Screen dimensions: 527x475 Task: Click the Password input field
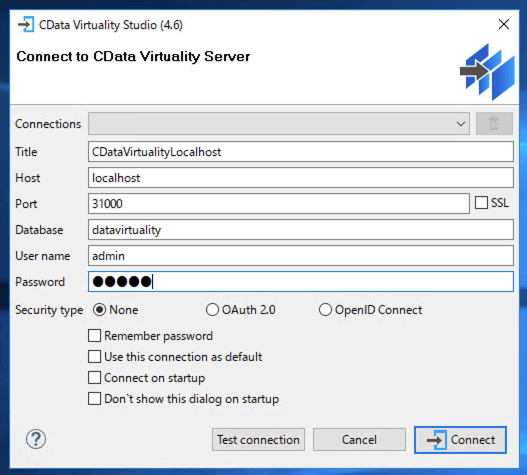(x=301, y=281)
